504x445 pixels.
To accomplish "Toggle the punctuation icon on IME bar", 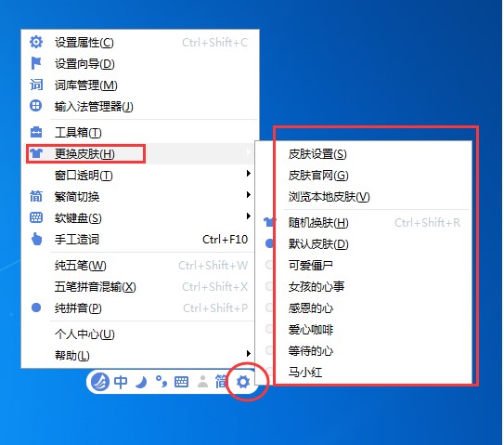I will tap(161, 382).
